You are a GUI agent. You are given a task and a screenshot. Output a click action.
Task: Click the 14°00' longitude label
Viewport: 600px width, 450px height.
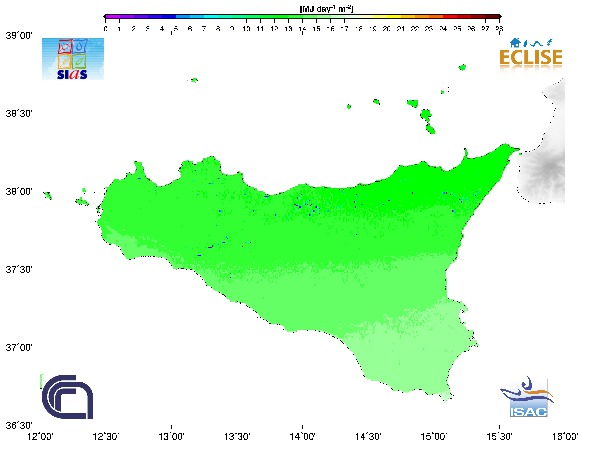(303, 437)
